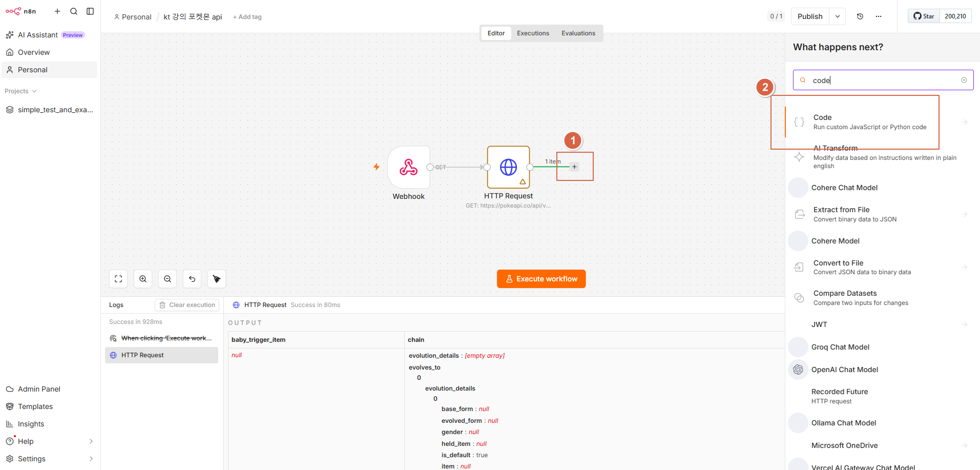Image resolution: width=980 pixels, height=470 pixels.
Task: Select Extract from File node option
Action: (x=879, y=214)
